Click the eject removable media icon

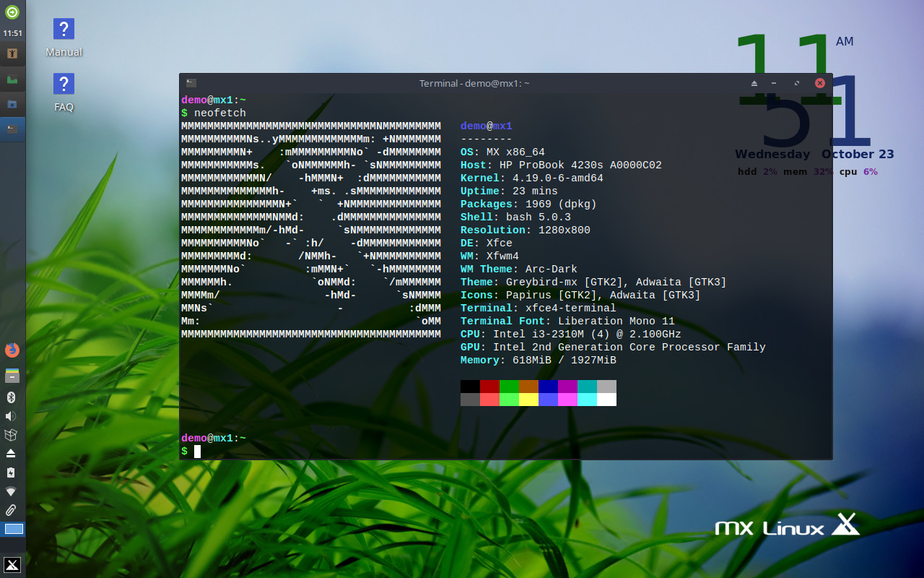pos(11,454)
